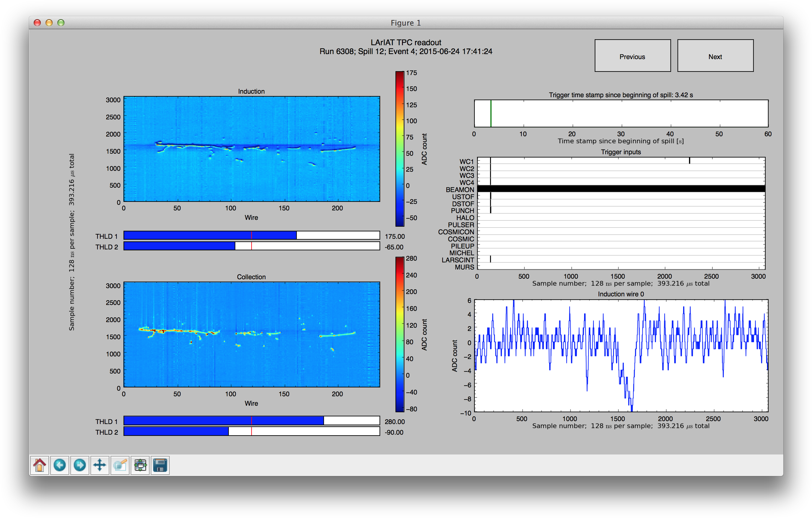The image size is (812, 518).
Task: Adjust Induction THLD 2 slider at -65.00
Action: [x=235, y=246]
